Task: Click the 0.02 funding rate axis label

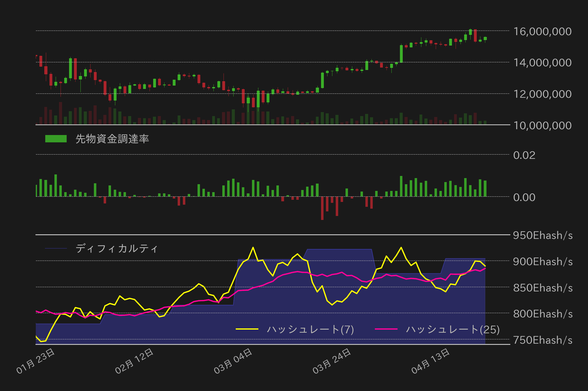Action: coord(524,155)
